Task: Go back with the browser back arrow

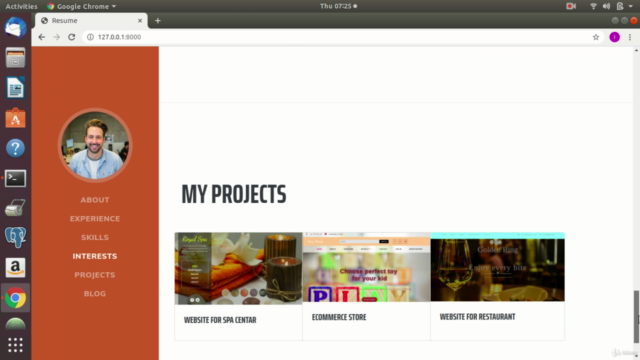Action: tap(42, 37)
